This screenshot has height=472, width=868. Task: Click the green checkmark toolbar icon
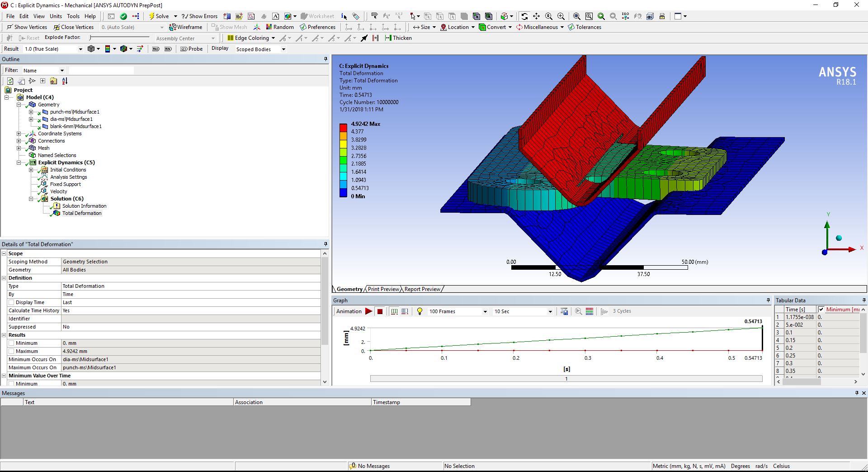[123, 16]
